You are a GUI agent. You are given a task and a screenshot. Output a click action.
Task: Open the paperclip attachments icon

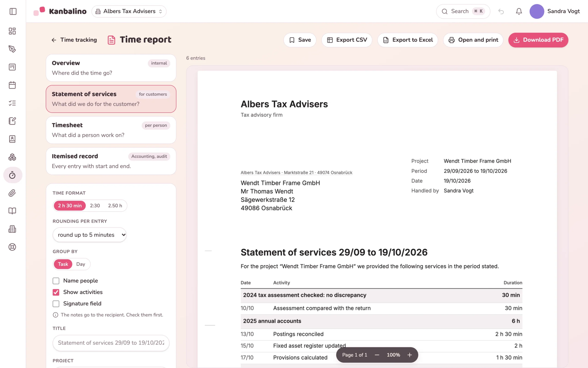click(12, 193)
